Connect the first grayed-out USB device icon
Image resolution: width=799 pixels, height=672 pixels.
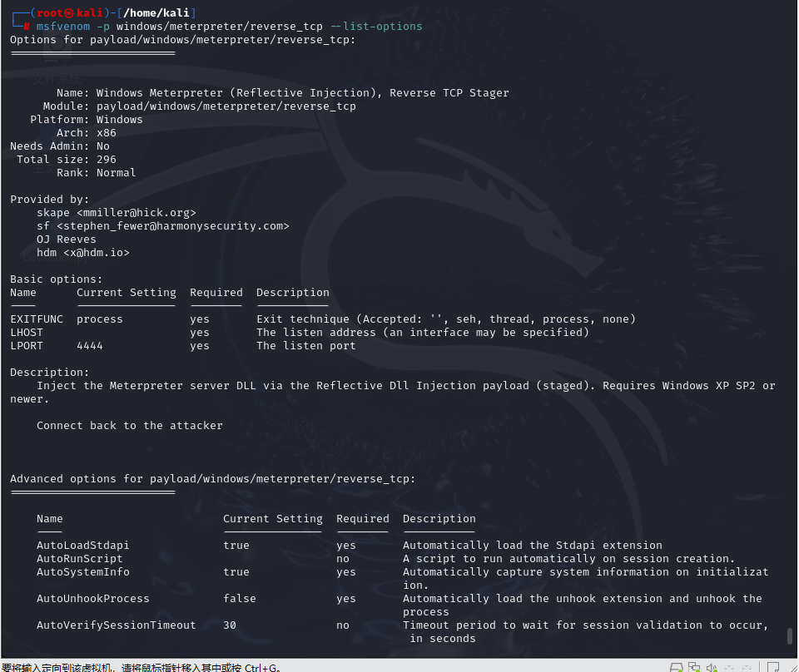click(x=727, y=665)
